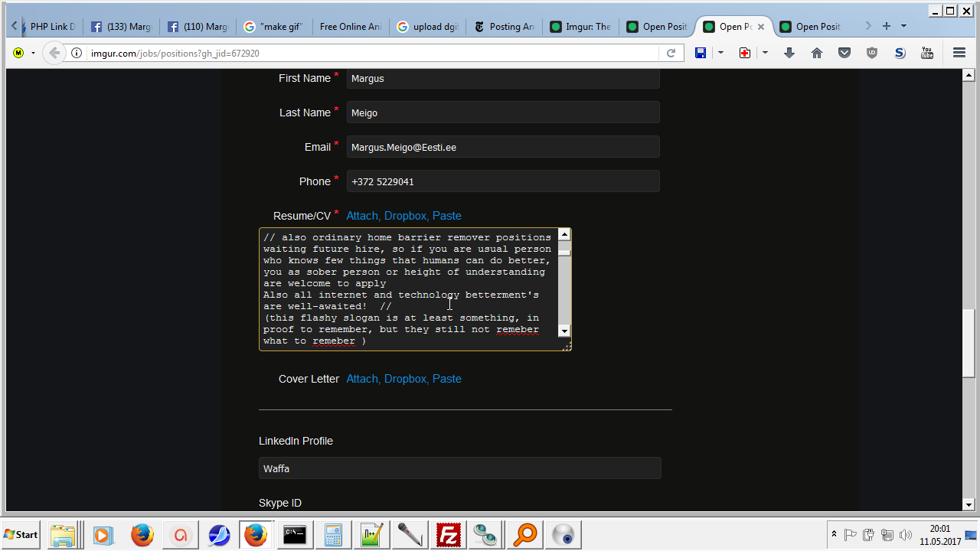Switch to the upload dgi Google tab
Viewport: 980px width, 551px height.
[427, 27]
